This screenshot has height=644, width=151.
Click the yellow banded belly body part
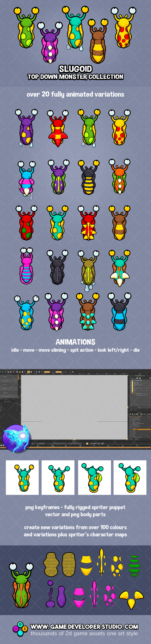pyautogui.click(x=86, y=566)
